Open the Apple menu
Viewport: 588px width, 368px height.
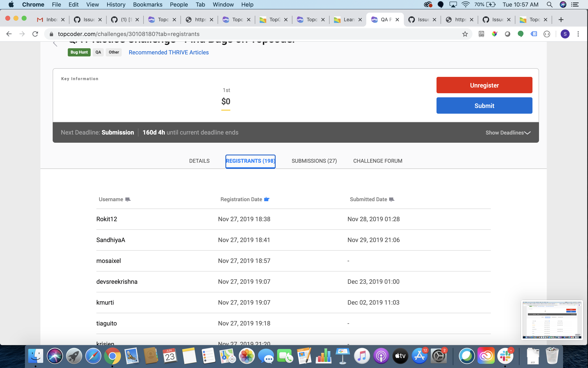pyautogui.click(x=11, y=5)
